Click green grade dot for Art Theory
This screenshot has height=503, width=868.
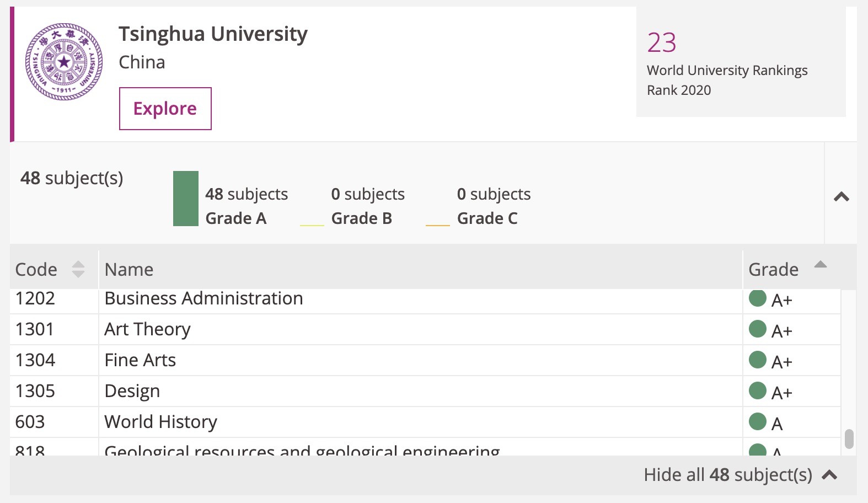pyautogui.click(x=758, y=329)
